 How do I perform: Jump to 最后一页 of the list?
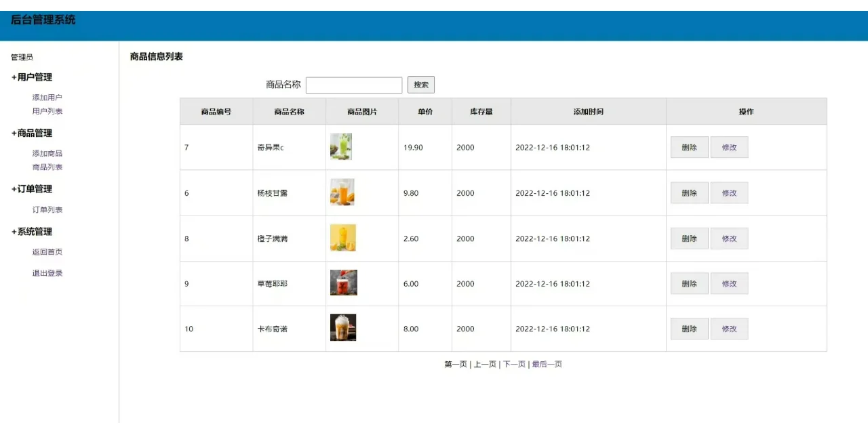pyautogui.click(x=546, y=364)
